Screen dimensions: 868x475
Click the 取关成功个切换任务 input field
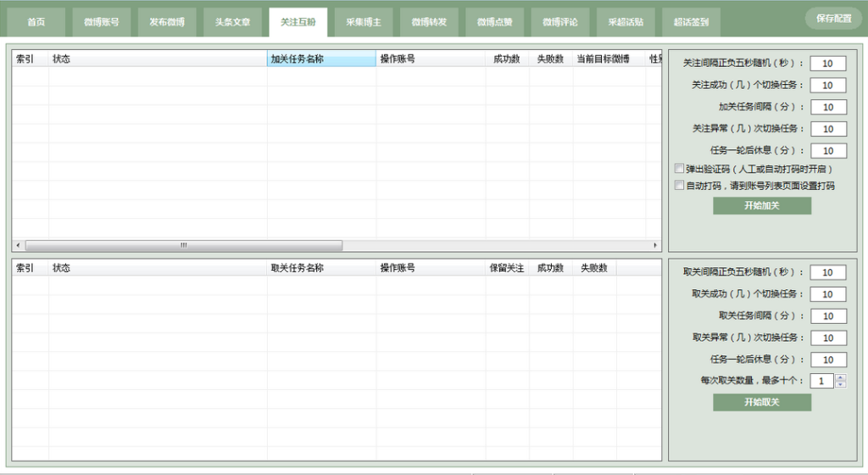click(827, 294)
